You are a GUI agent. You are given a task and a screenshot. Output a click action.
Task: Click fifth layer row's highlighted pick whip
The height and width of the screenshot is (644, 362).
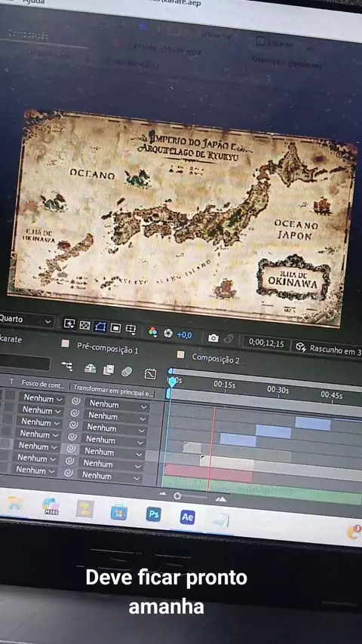point(71,449)
